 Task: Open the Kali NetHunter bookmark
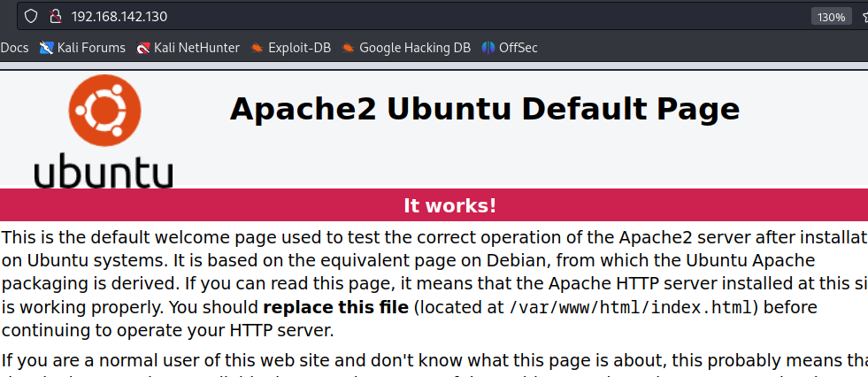pyautogui.click(x=188, y=48)
